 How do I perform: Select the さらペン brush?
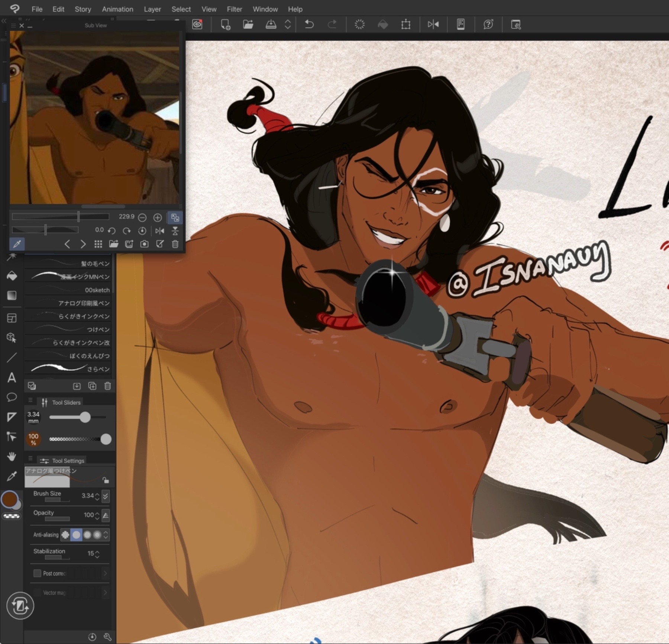(68, 369)
